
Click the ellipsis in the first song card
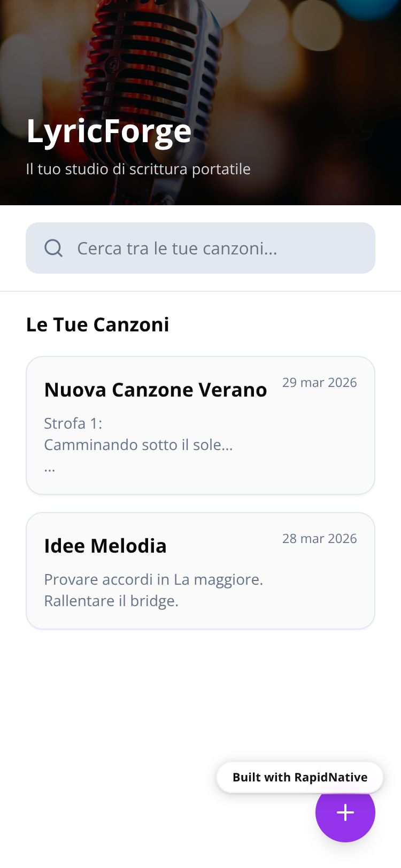coord(50,468)
